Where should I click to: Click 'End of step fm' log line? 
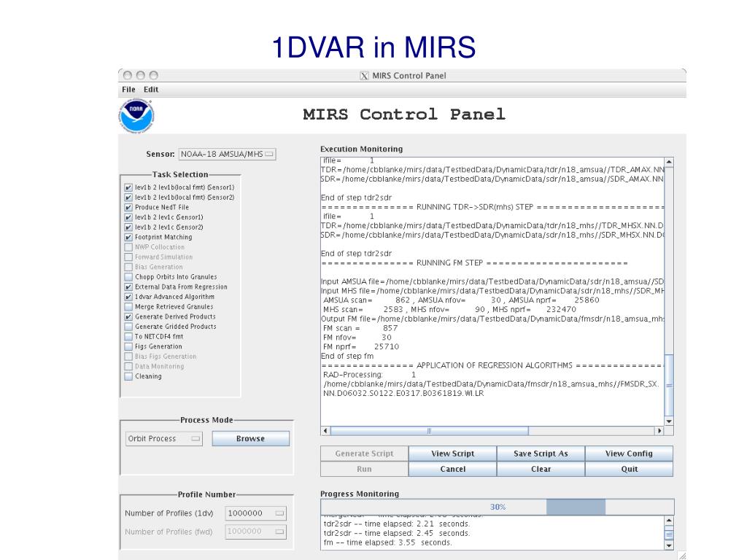click(x=347, y=356)
